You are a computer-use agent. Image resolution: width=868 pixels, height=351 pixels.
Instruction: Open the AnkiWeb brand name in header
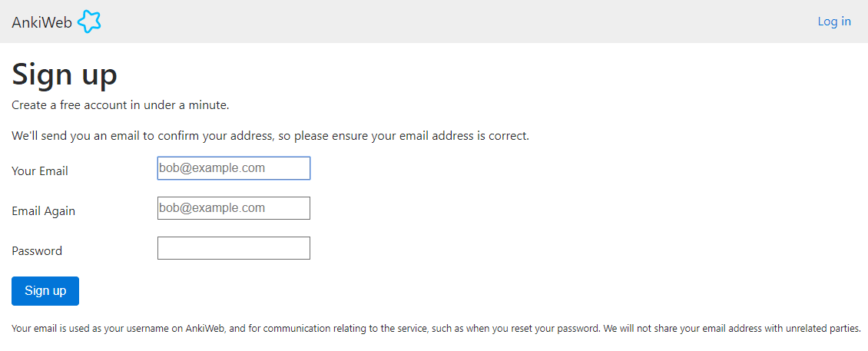[x=42, y=22]
